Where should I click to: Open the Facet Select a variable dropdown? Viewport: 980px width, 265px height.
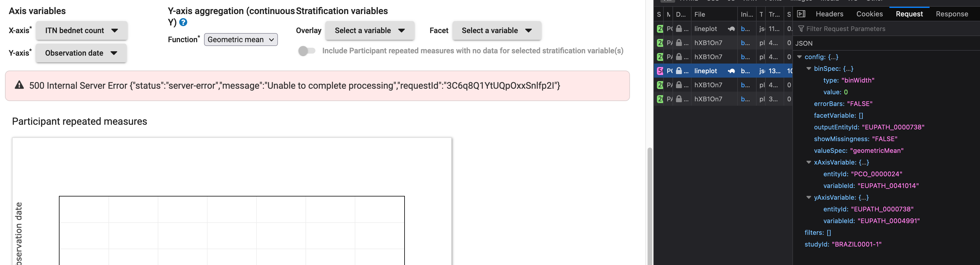click(x=497, y=30)
